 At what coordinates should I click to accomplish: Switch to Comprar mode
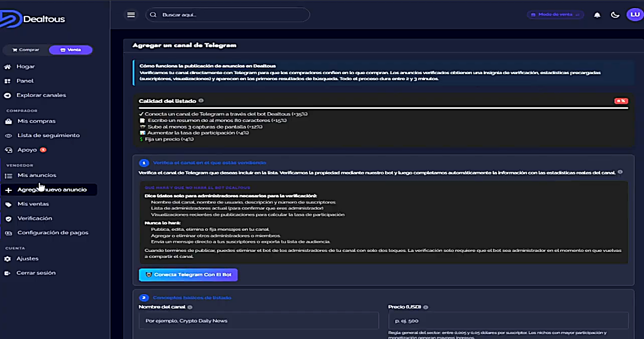pos(26,50)
